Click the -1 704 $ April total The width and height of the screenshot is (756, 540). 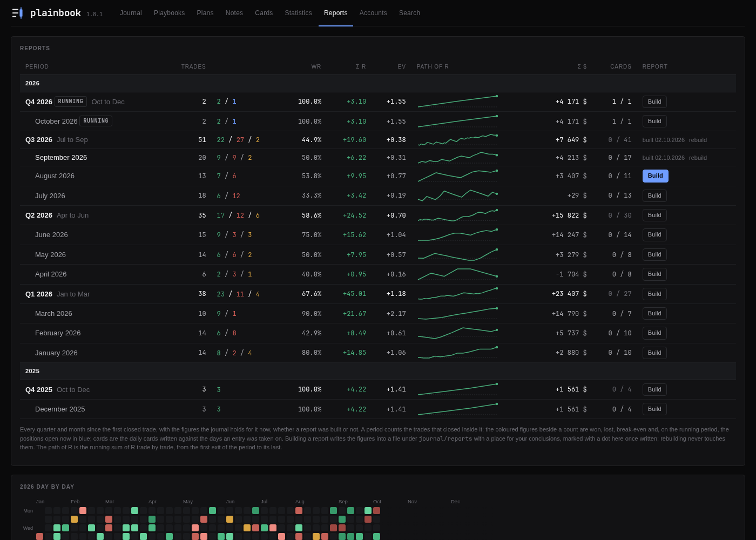click(571, 274)
